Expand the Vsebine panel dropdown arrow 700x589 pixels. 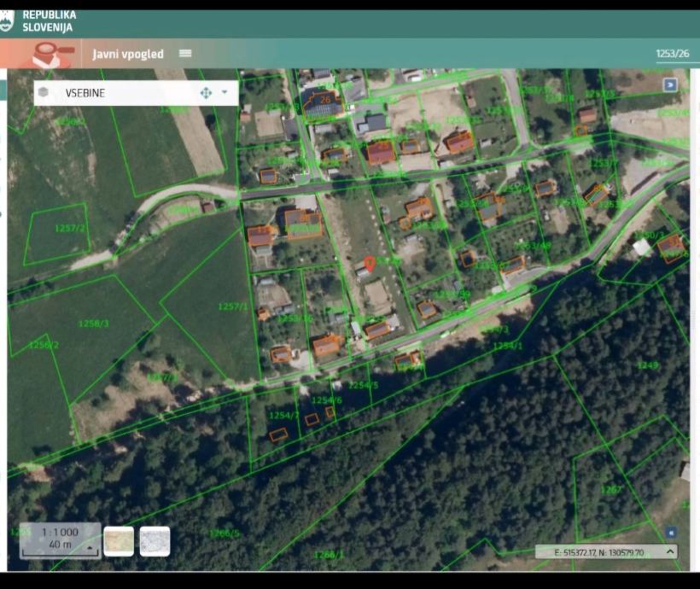[x=225, y=92]
